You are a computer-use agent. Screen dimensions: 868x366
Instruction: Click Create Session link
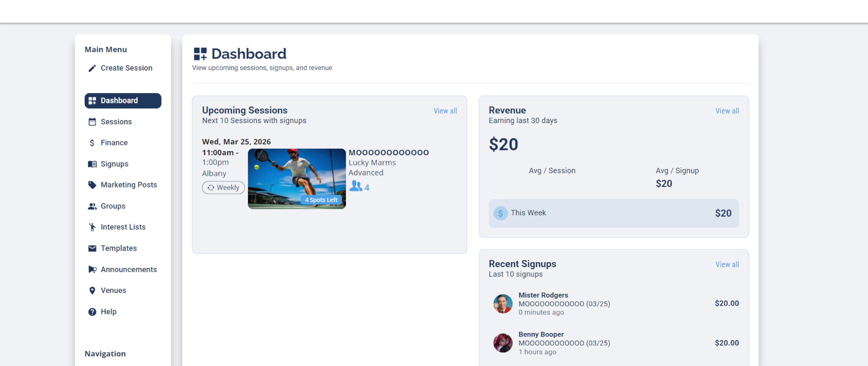(x=123, y=68)
